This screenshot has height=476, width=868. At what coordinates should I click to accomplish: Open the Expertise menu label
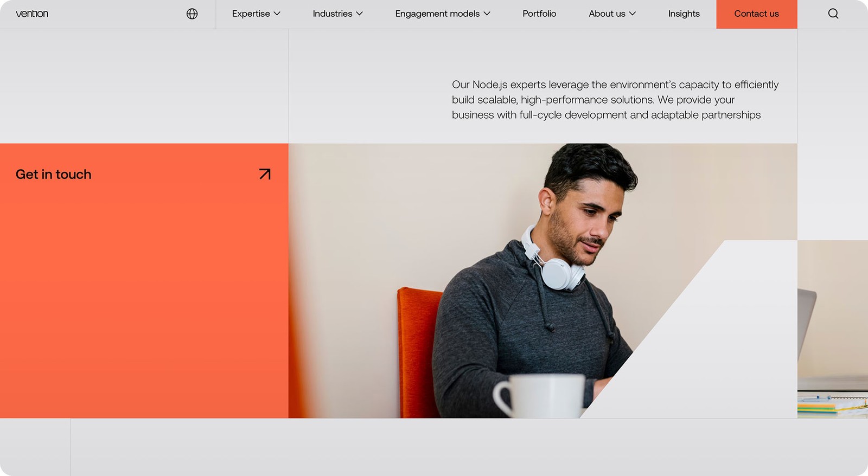coord(251,14)
